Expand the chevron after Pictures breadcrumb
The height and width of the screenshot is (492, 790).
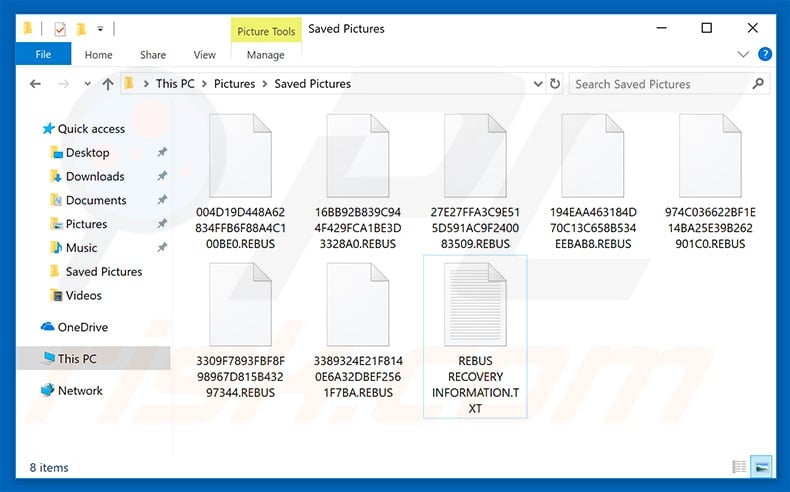point(265,84)
